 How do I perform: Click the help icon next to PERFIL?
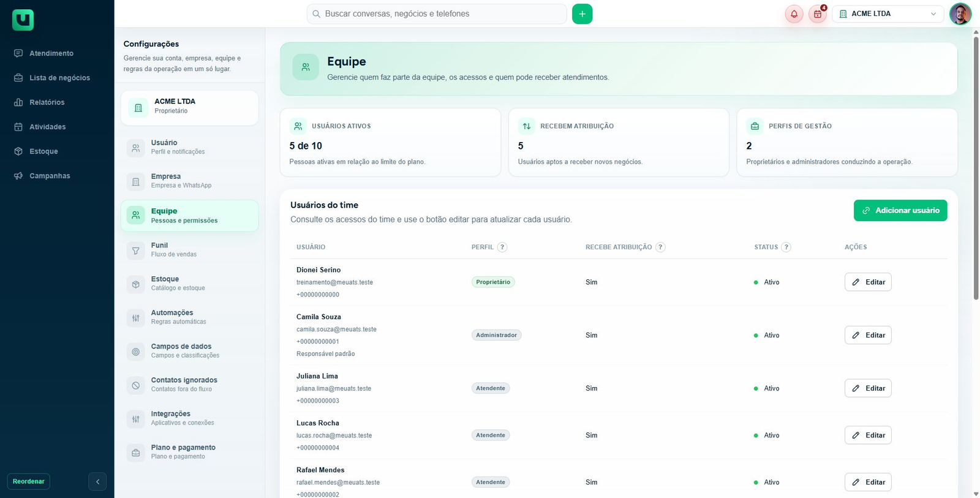point(502,247)
